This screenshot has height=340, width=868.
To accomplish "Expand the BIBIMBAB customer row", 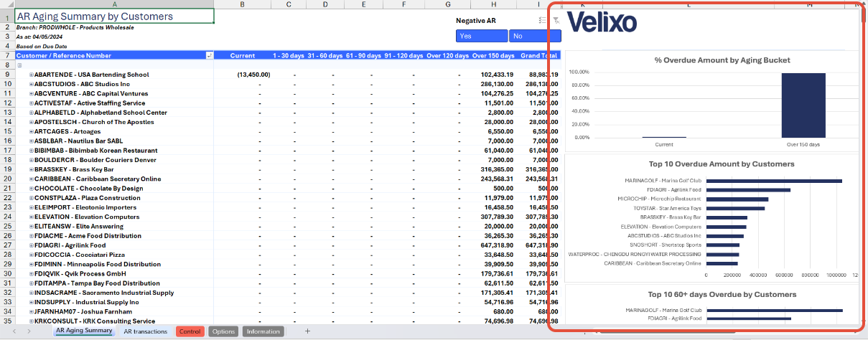I will click(31, 151).
